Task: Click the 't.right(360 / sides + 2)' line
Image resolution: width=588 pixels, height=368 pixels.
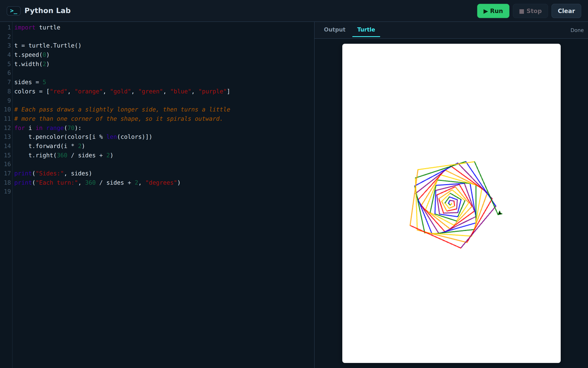Action: (71, 155)
